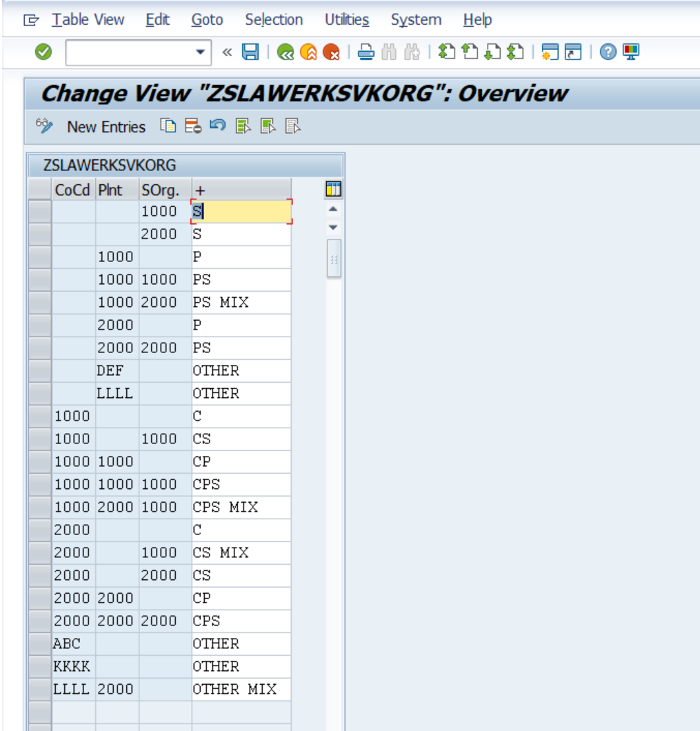Image resolution: width=700 pixels, height=731 pixels.
Task: Click the table scroll down arrow
Action: click(x=333, y=227)
